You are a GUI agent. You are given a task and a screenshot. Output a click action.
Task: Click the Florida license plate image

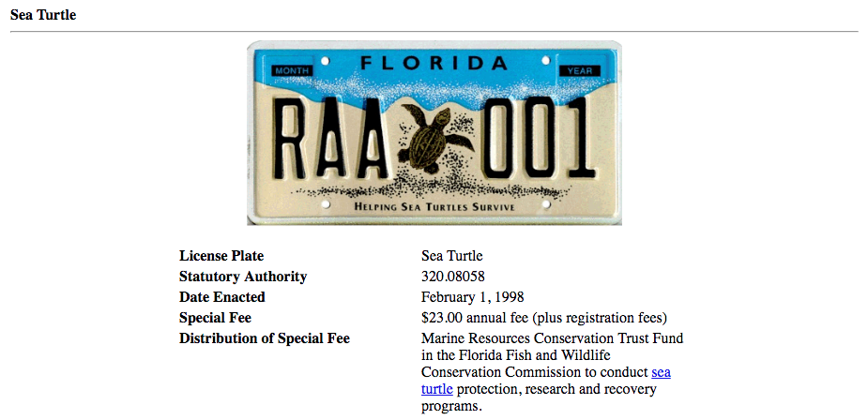(x=434, y=133)
